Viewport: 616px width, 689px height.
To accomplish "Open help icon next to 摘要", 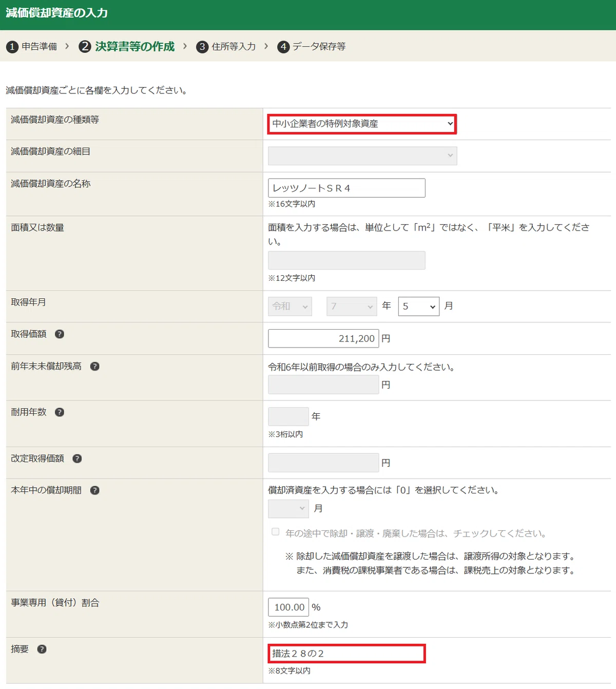I will [42, 649].
